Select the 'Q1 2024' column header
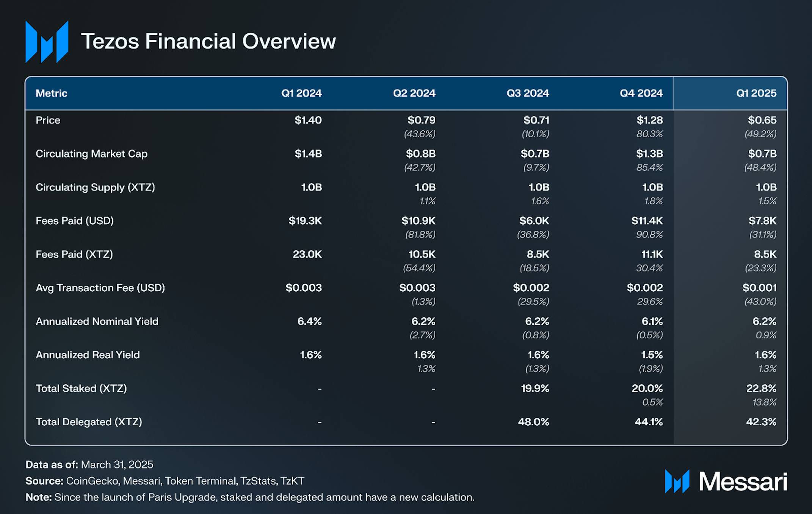812x514 pixels. click(x=301, y=93)
